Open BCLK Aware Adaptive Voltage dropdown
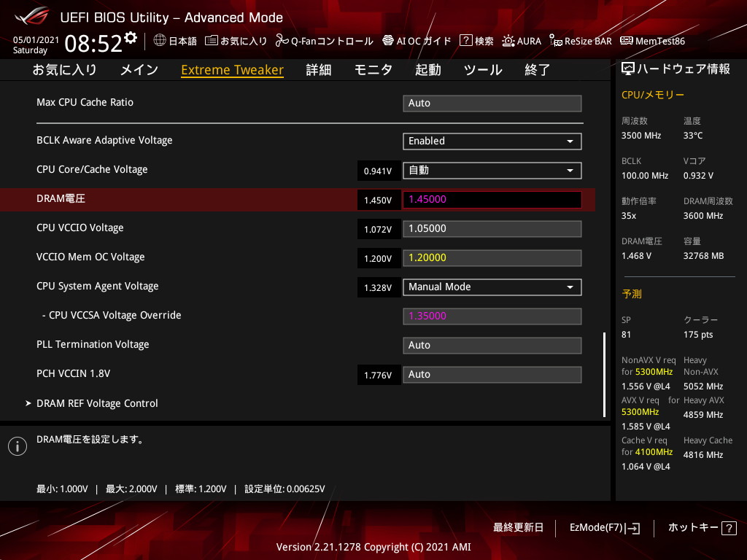747x560 pixels. [492, 141]
